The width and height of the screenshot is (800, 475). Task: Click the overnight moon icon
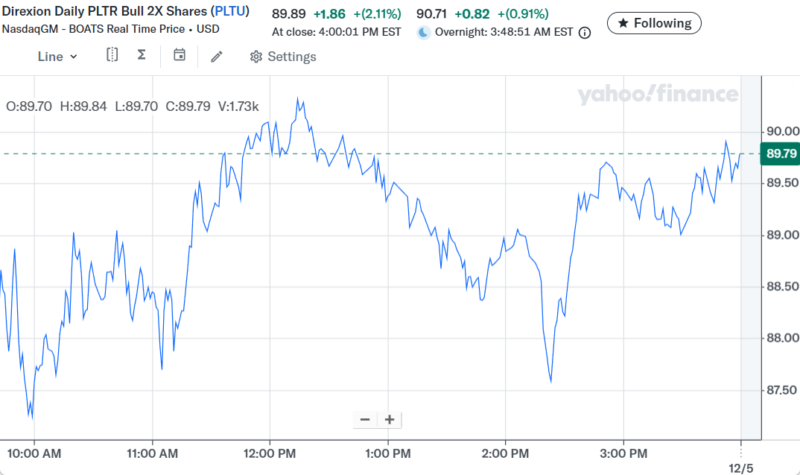click(423, 32)
